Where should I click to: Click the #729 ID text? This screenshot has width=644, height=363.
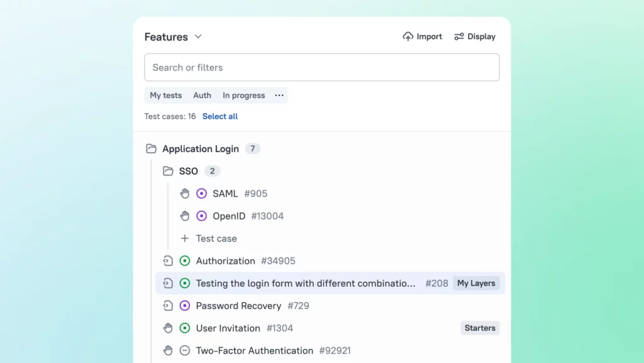tap(298, 306)
